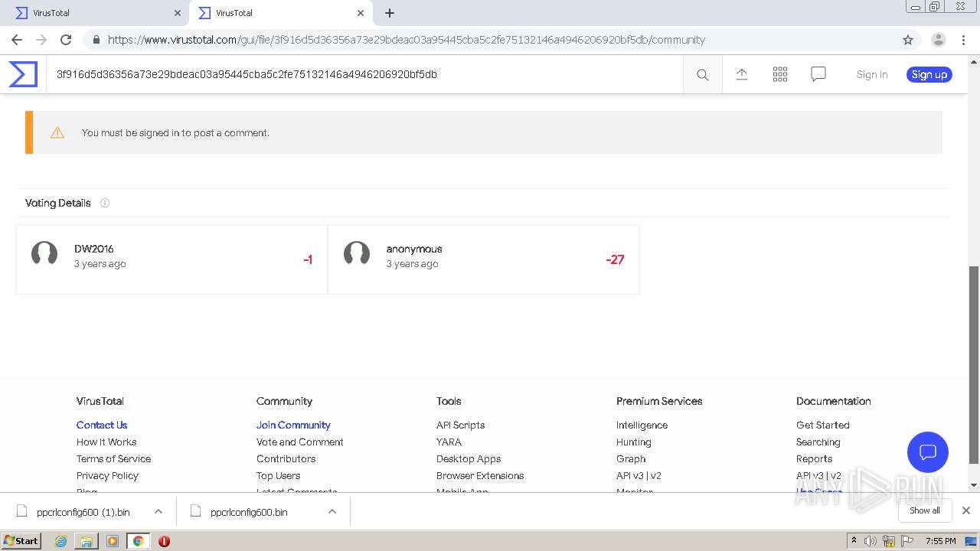Show hidden tray icons arrow
Image resolution: width=980 pixels, height=551 pixels.
click(854, 541)
